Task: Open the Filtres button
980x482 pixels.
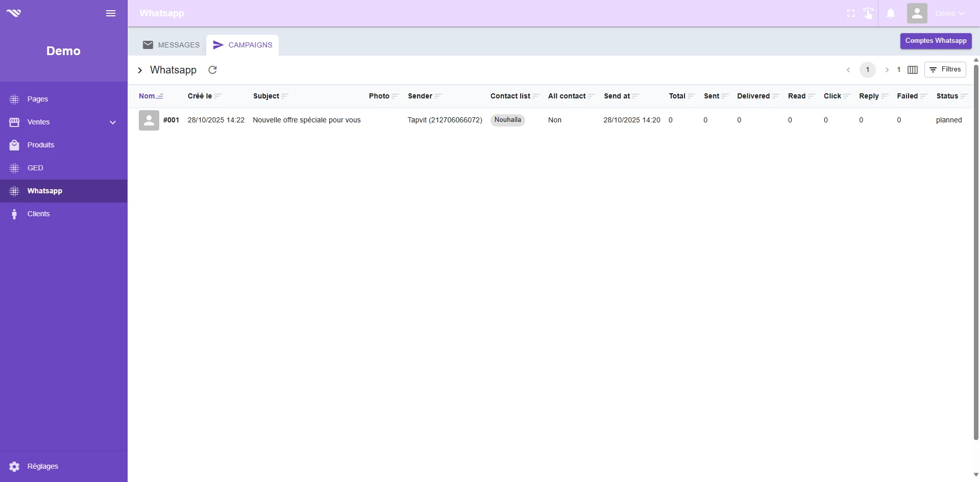Action: 945,69
